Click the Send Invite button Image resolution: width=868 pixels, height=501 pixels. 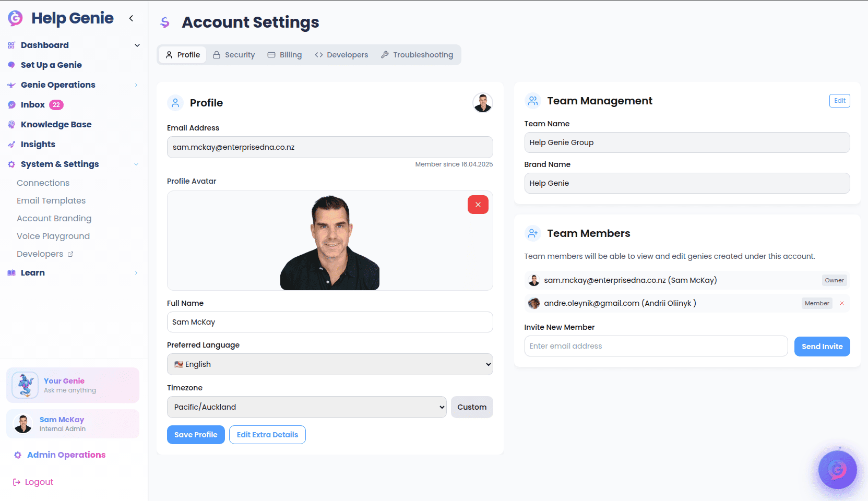[822, 347]
